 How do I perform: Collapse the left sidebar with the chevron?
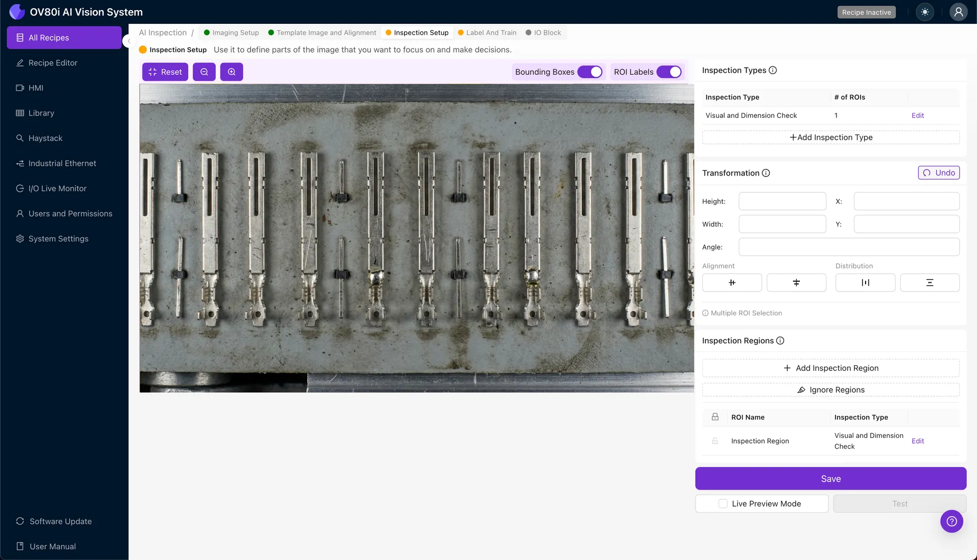pos(129,41)
